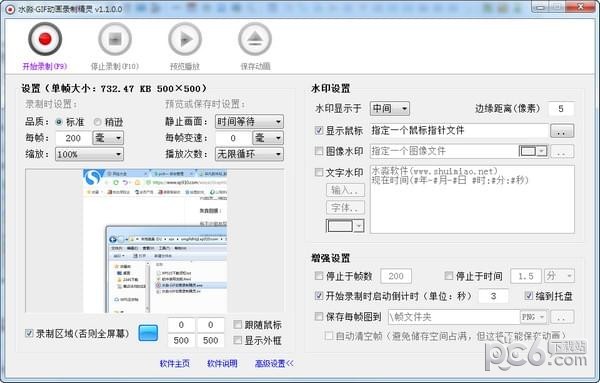
Task: Enable 图像水印 checkbox
Action: (x=319, y=151)
